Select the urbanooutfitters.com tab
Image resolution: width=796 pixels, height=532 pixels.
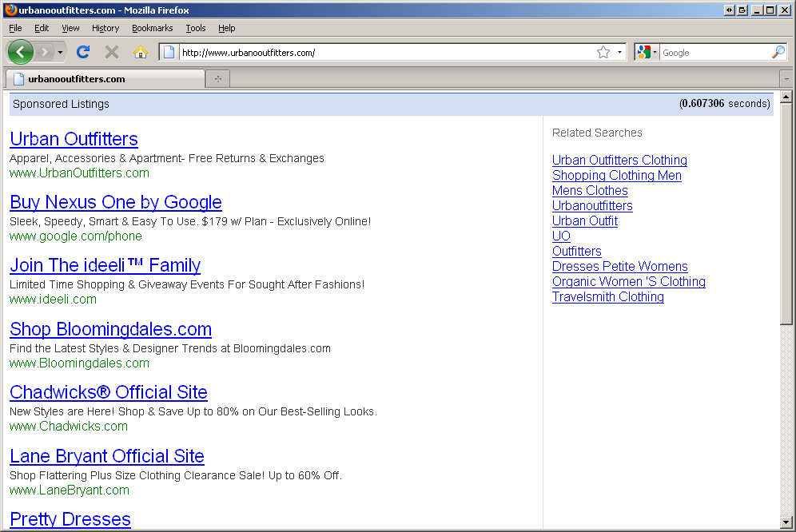pos(104,79)
